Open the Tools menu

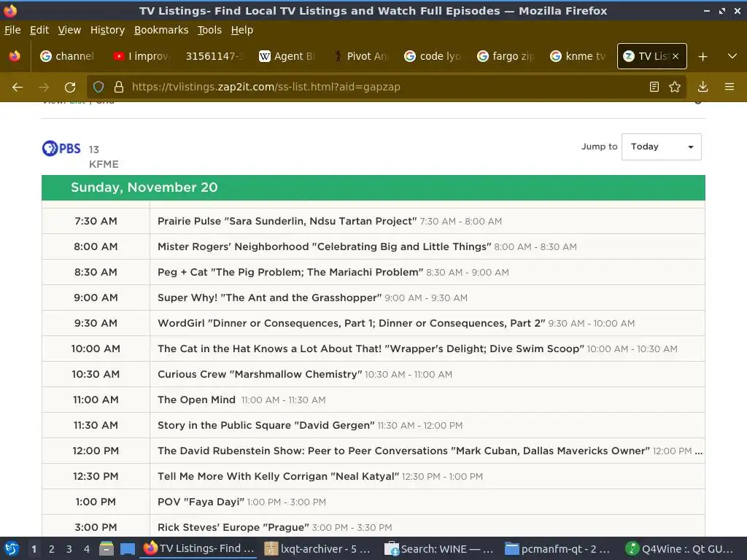[209, 30]
